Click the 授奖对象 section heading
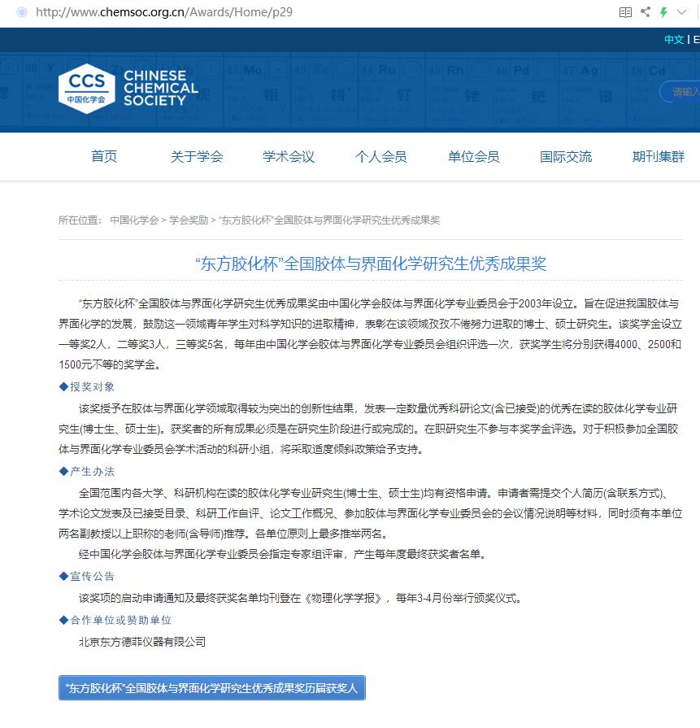The image size is (700, 728). (87, 386)
